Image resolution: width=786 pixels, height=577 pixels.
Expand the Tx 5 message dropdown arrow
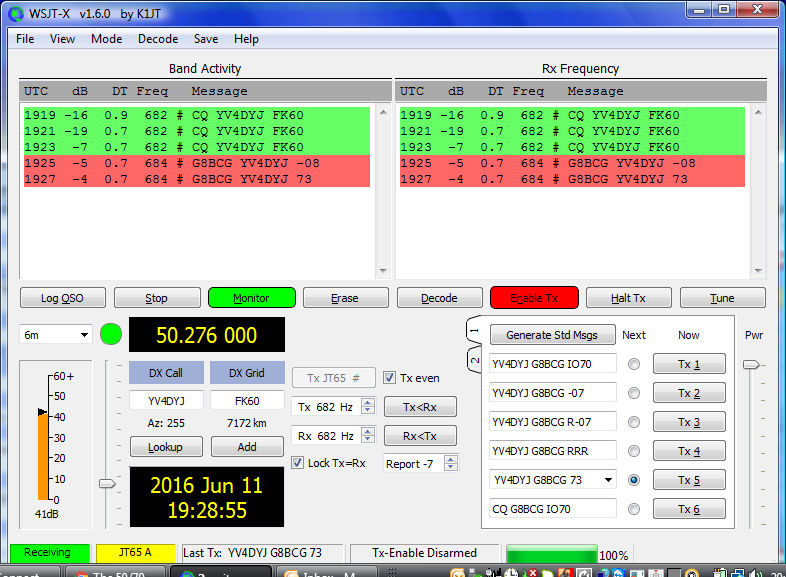[608, 480]
